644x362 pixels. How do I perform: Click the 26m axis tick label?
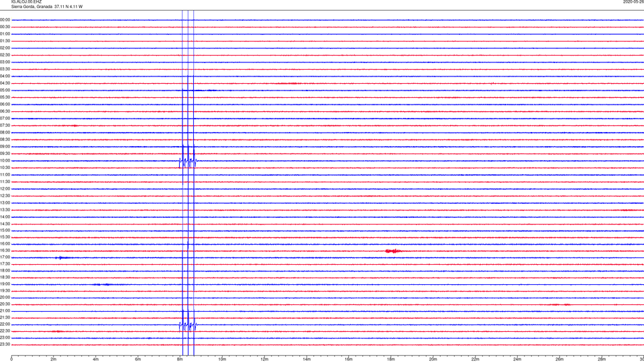559,359
